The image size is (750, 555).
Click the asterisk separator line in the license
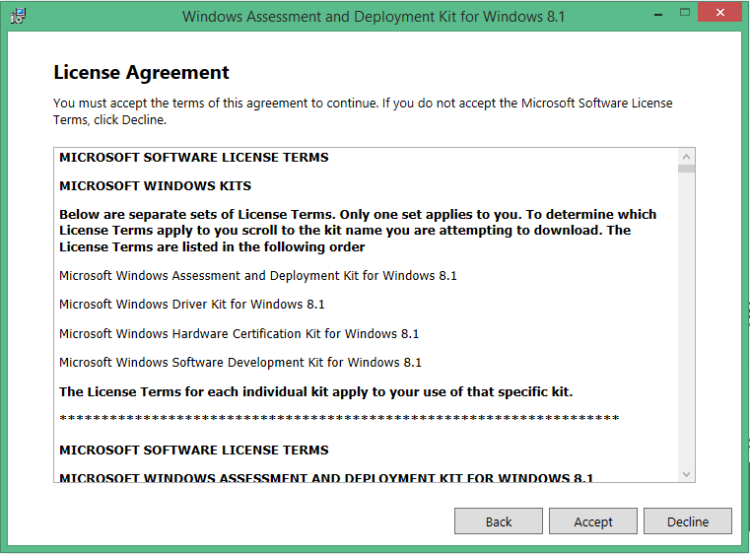pos(339,418)
